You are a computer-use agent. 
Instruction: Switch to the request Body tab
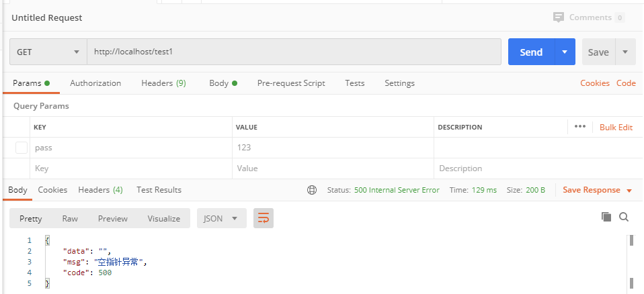(x=223, y=83)
